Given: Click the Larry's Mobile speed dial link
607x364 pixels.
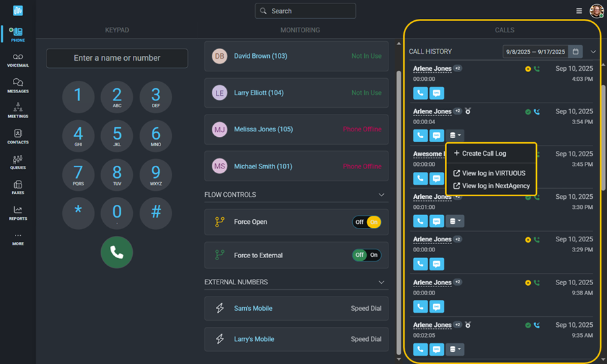Looking at the screenshot, I should (x=254, y=339).
